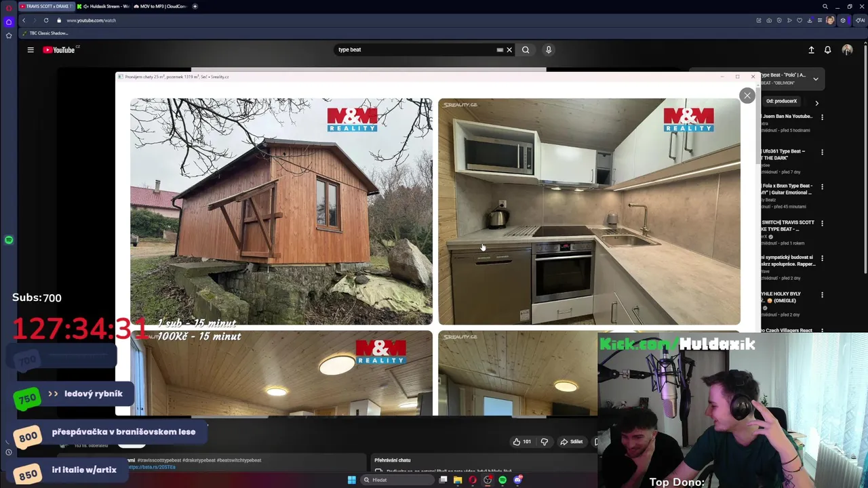
Task: Open the wooden ceiling room photo
Action: click(281, 373)
